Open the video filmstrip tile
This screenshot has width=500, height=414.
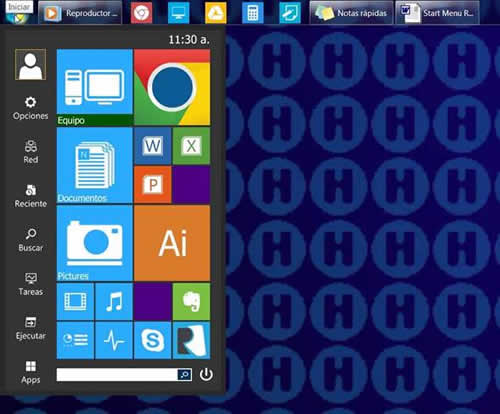tap(75, 301)
